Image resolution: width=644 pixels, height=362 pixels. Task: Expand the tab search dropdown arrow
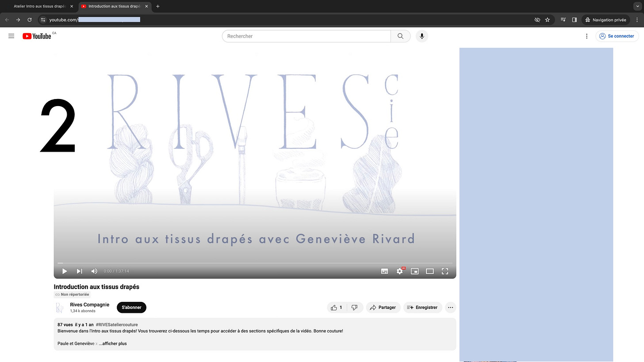637,6
